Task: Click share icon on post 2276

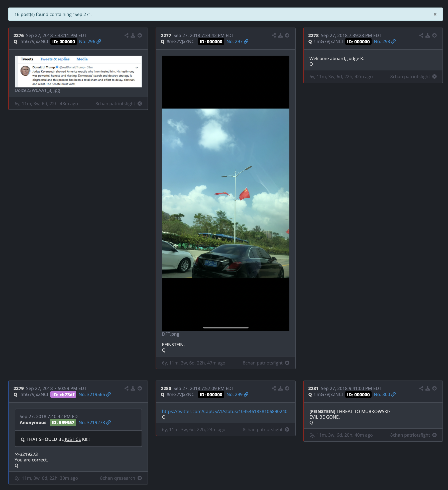Action: tap(126, 36)
